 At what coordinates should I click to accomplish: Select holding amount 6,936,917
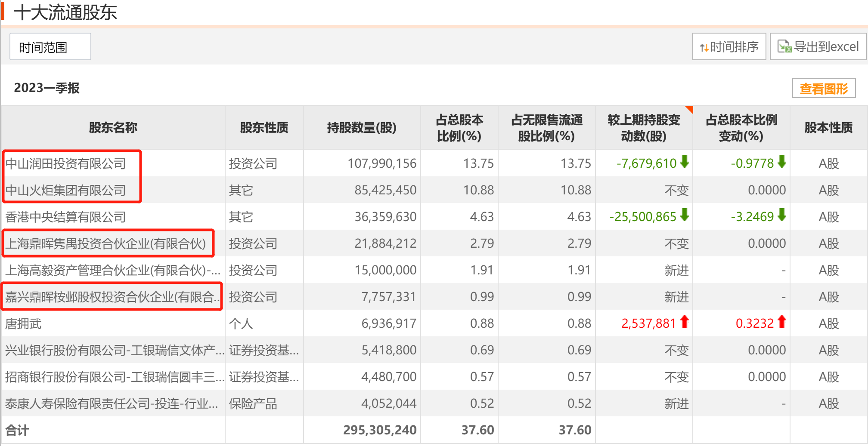click(x=389, y=323)
